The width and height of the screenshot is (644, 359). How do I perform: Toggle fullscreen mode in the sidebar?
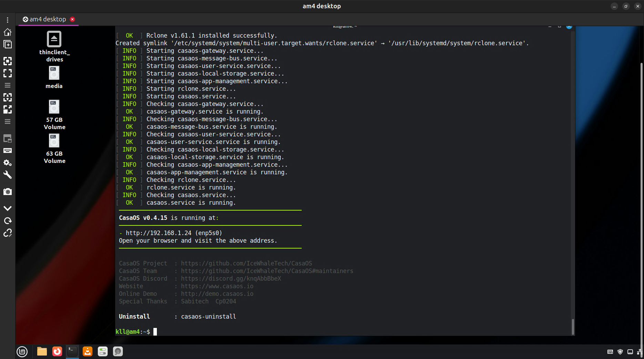point(8,73)
